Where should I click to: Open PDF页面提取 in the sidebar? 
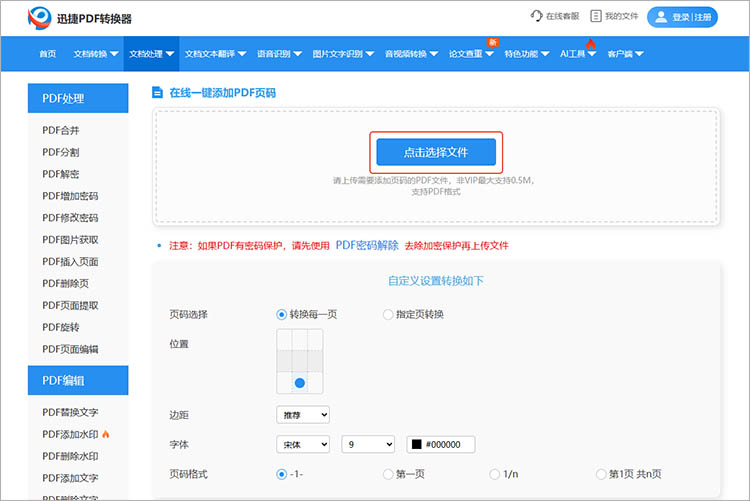70,305
